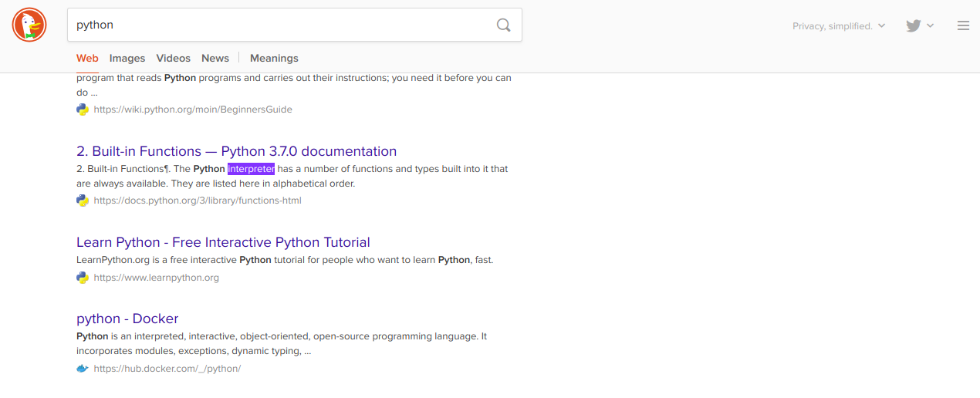The width and height of the screenshot is (980, 398).
Task: Click the Twitter bird icon
Action: coord(914,25)
